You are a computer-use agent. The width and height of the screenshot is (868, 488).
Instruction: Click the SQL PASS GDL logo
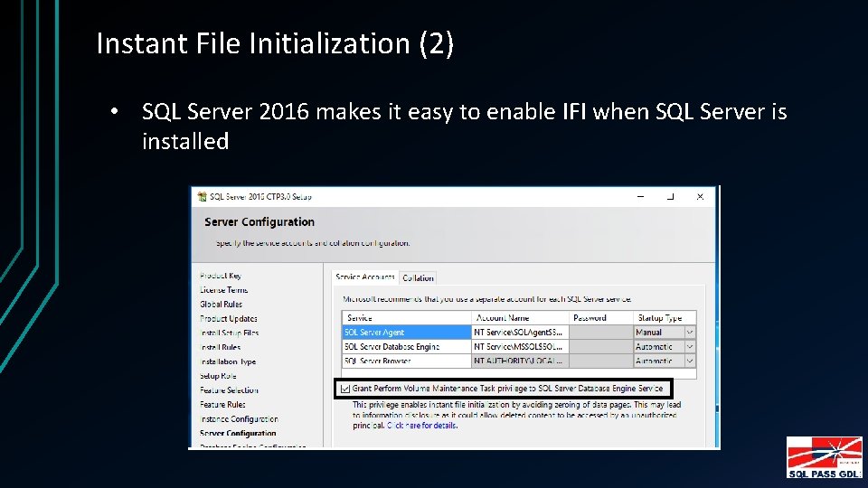[x=825, y=457]
